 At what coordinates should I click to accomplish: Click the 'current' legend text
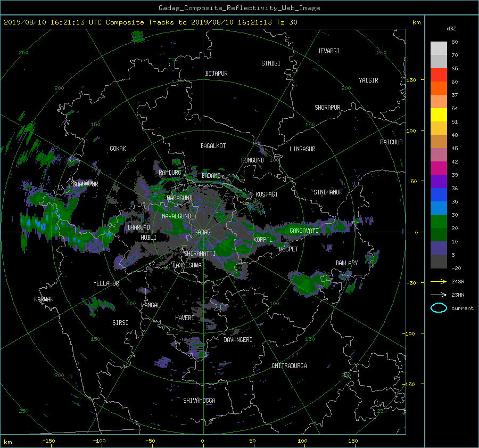[x=462, y=308]
